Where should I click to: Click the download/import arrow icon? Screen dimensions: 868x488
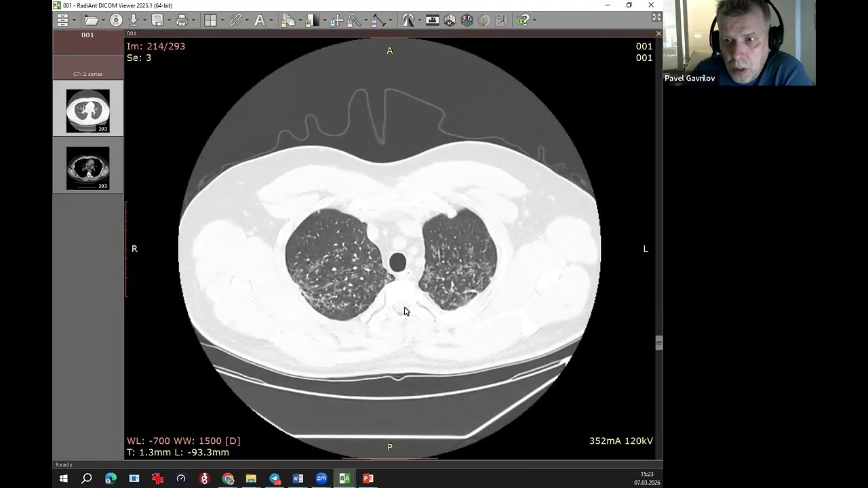133,20
